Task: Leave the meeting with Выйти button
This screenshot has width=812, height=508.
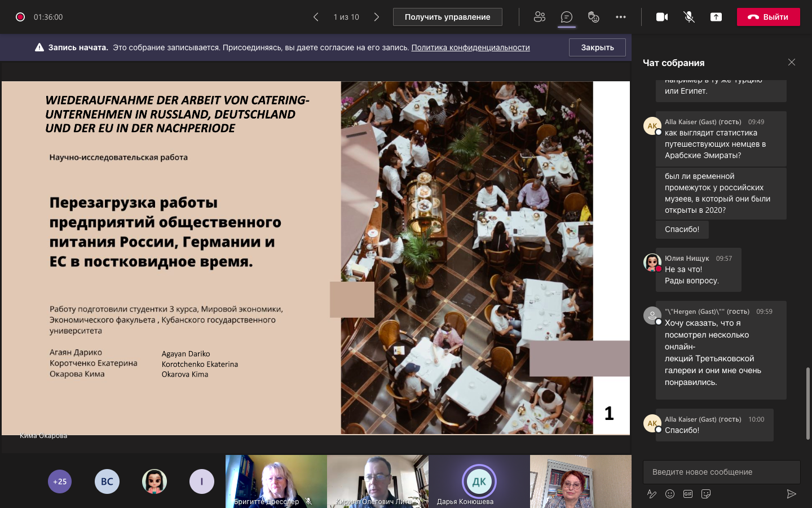Action: (768, 17)
